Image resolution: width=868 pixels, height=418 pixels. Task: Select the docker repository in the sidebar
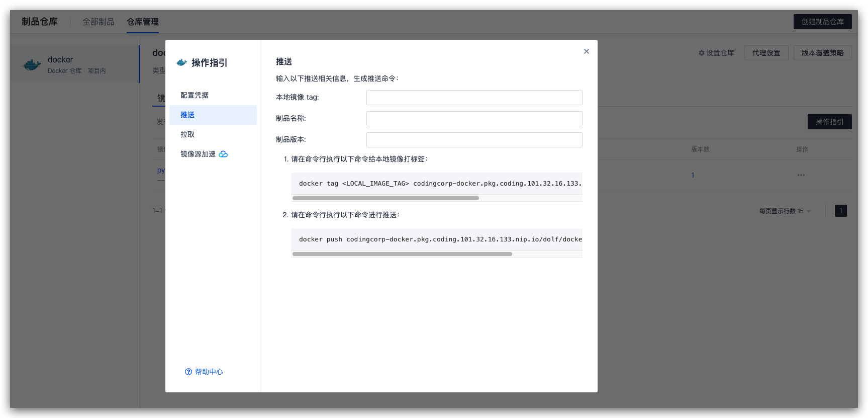(x=74, y=64)
